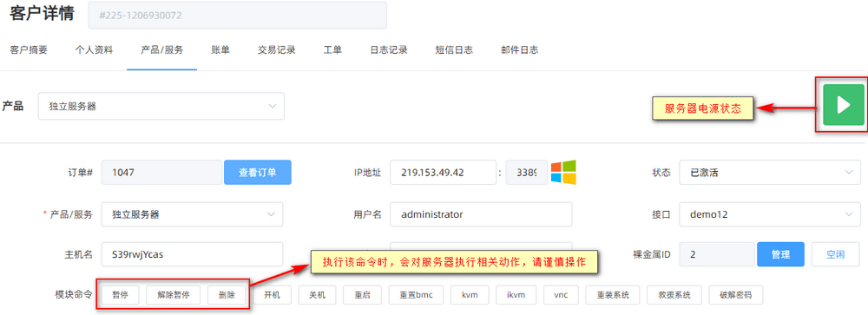Expand the top 产品 dropdown showing 独立服务器
The width and height of the screenshot is (868, 315).
pos(161,106)
